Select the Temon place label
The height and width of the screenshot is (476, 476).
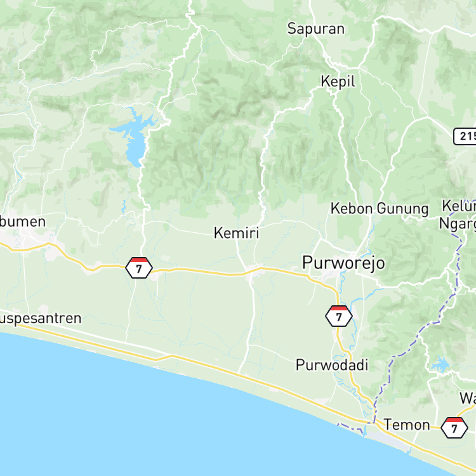407,425
